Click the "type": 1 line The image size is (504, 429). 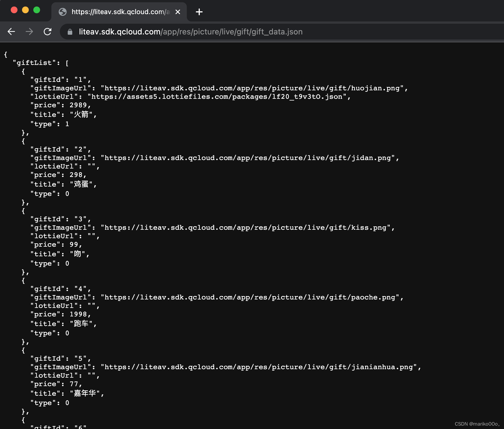tap(50, 124)
